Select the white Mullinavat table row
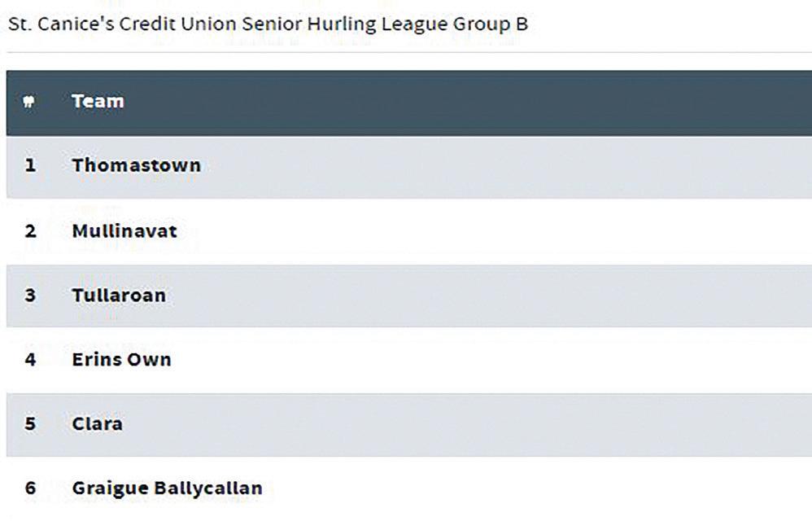The height and width of the screenshot is (530, 812). (409, 231)
